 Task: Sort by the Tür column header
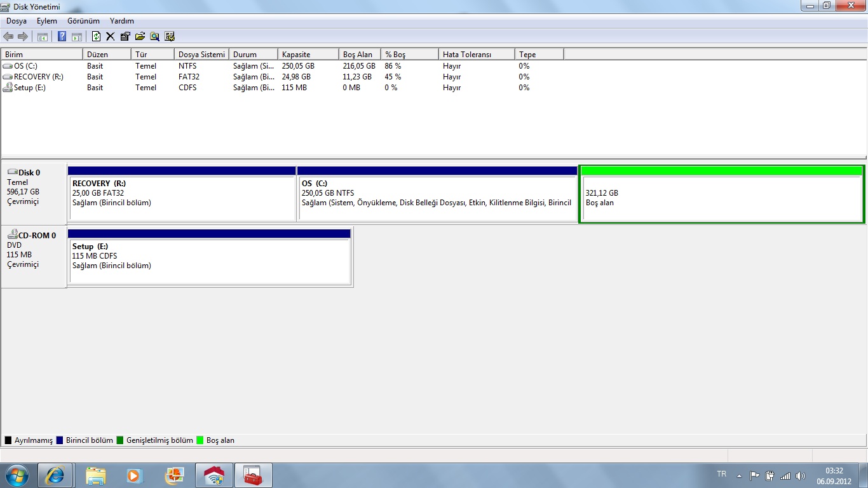[x=153, y=55]
